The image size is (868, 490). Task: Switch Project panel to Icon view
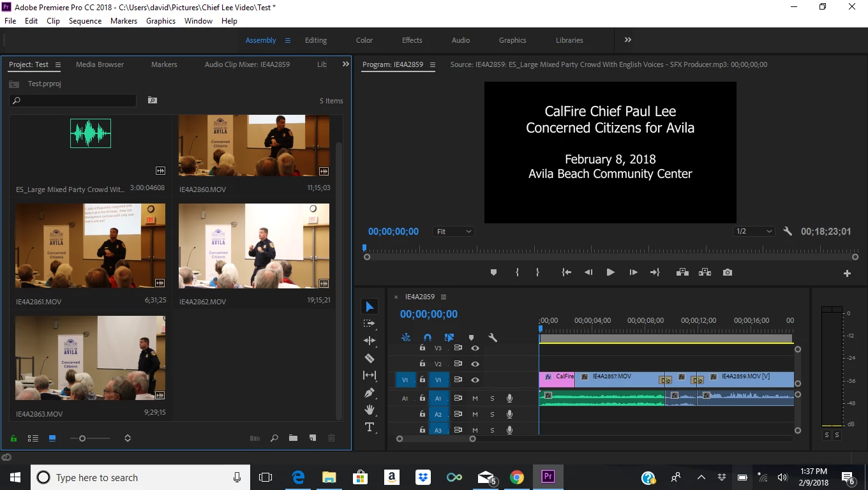(x=52, y=438)
